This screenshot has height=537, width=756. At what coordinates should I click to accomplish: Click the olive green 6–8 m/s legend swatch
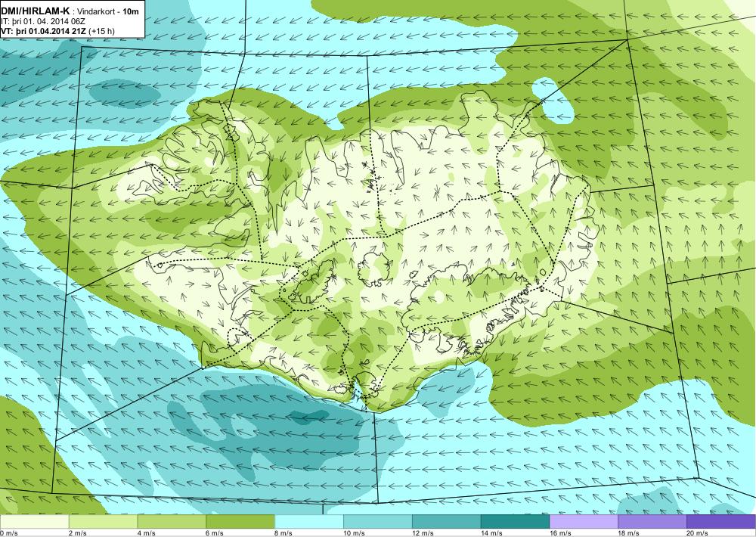tap(240, 522)
